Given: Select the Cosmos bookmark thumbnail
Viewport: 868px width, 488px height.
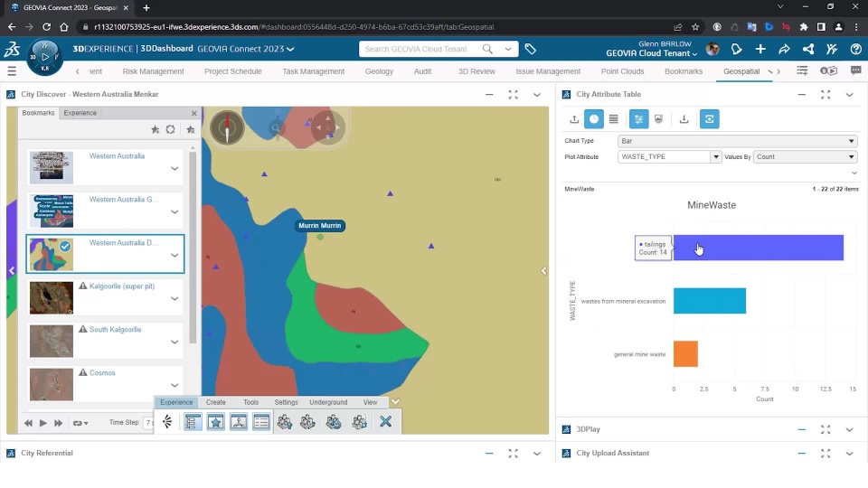Looking at the screenshot, I should [52, 385].
